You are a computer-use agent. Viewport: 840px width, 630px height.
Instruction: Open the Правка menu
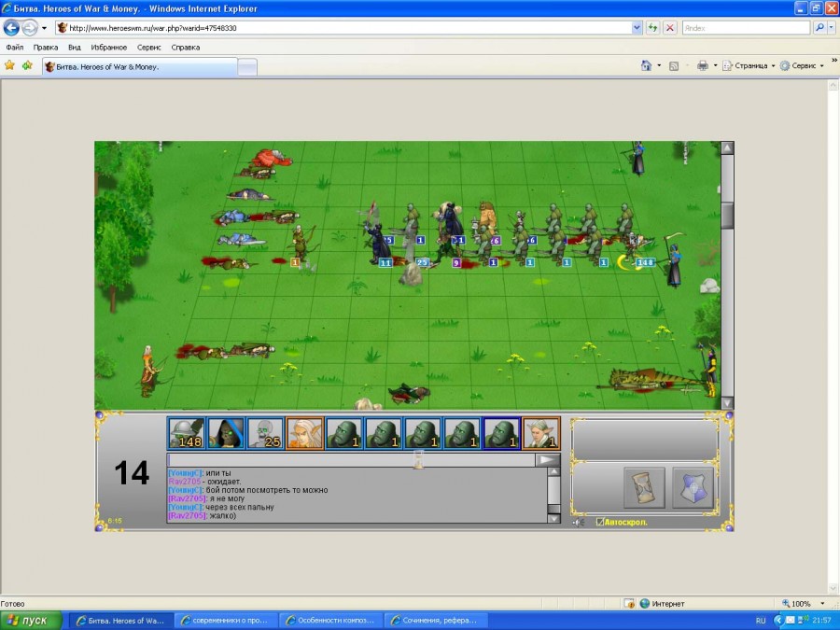tap(46, 48)
